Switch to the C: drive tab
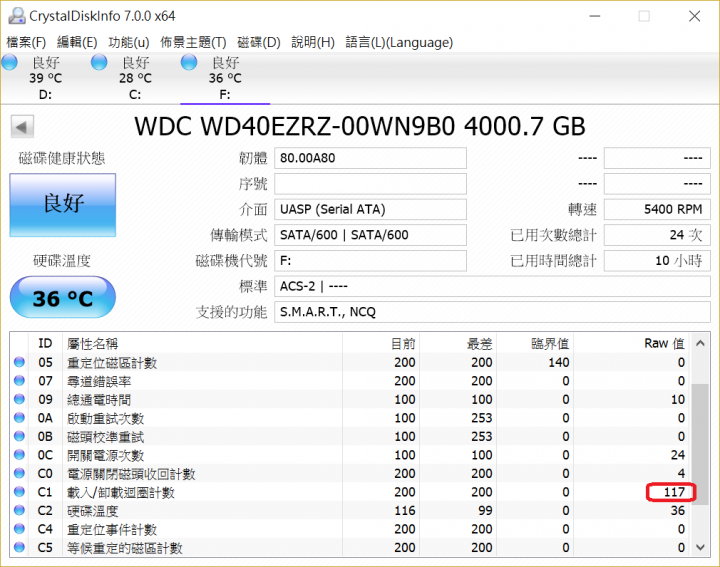Viewport: 720px width, 567px height. point(135,79)
